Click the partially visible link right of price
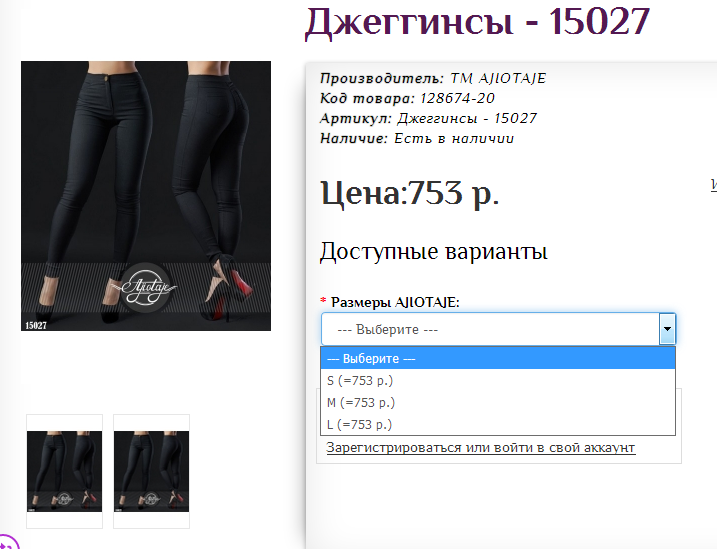This screenshot has width=717, height=549. [x=714, y=184]
